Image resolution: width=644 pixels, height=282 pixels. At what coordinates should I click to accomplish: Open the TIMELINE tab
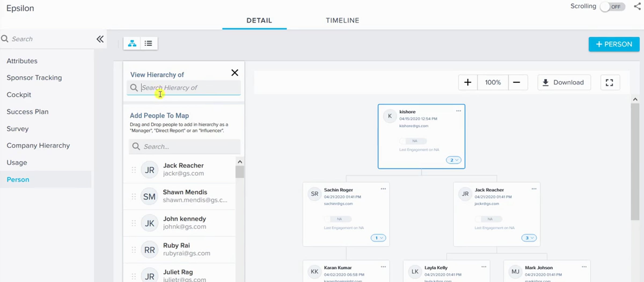click(342, 20)
